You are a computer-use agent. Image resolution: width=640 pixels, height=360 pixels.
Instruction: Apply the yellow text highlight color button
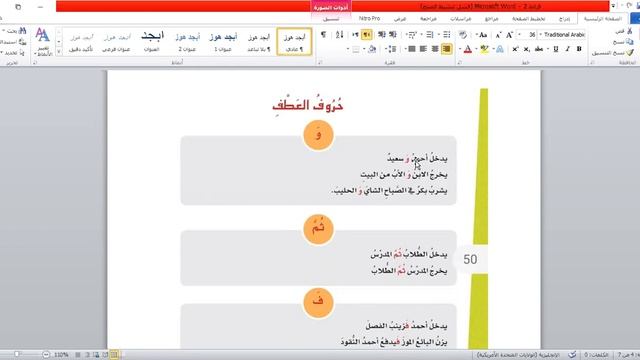click(x=484, y=49)
